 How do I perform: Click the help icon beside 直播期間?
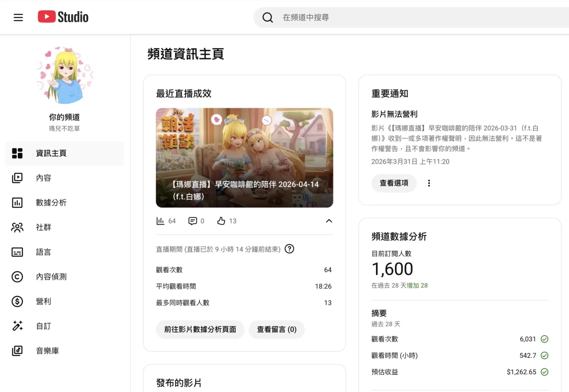pos(289,249)
